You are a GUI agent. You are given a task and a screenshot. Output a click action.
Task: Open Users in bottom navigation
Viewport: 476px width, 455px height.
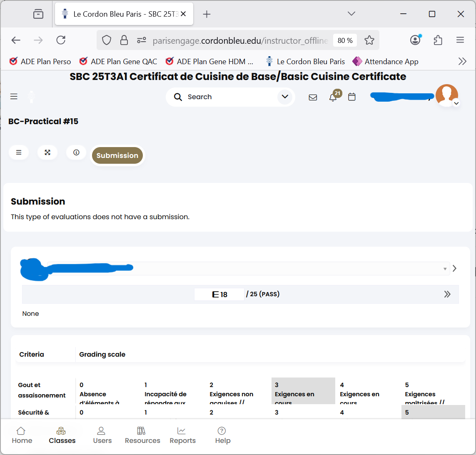pyautogui.click(x=102, y=435)
